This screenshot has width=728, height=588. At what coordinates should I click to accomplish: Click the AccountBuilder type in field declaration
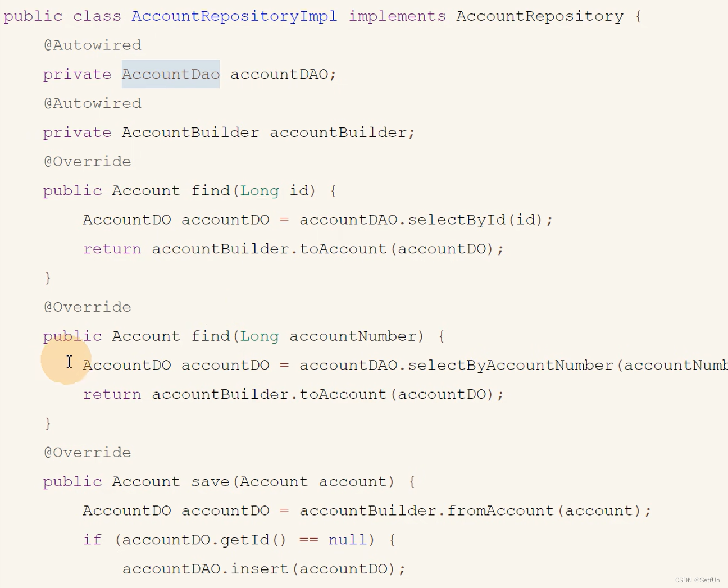(x=190, y=133)
